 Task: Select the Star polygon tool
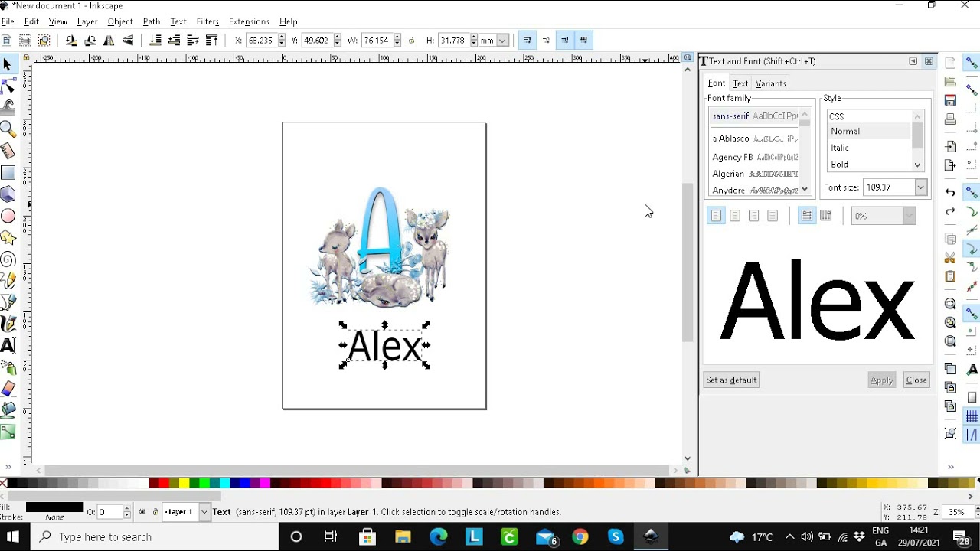[x=8, y=238]
